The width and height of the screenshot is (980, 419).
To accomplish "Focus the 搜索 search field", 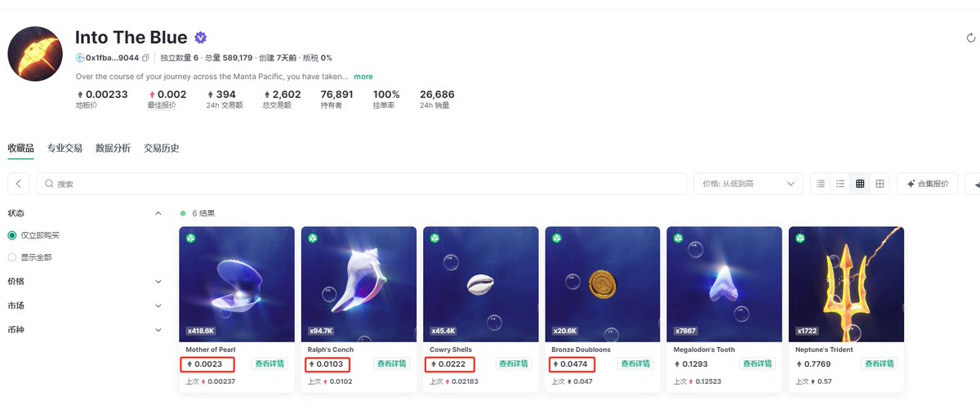I will tap(361, 184).
